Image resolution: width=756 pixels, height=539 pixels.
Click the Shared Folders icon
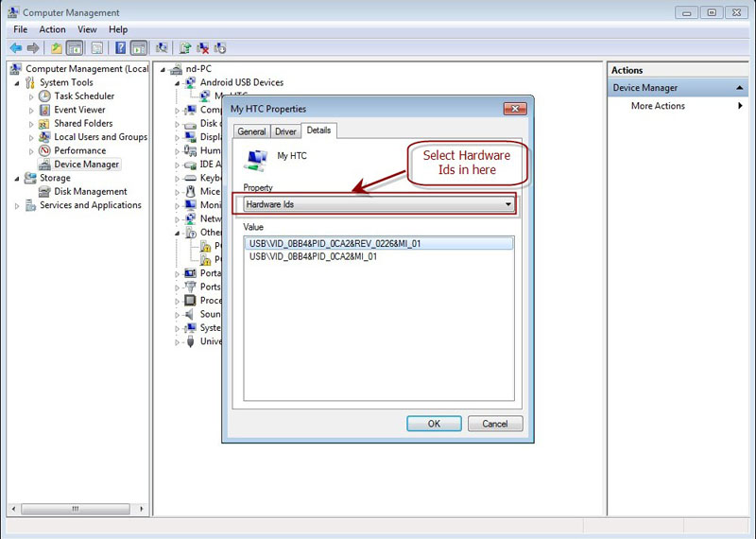tap(44, 124)
